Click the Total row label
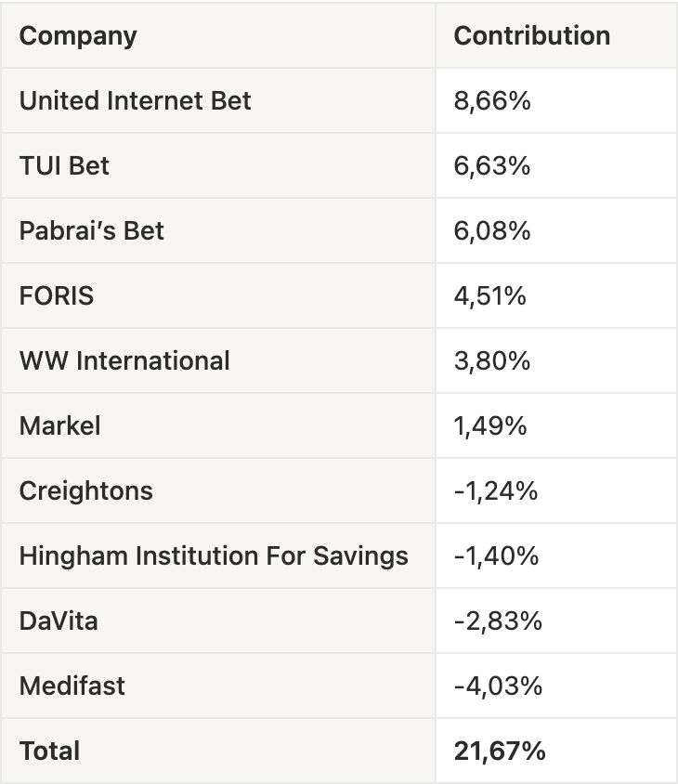 point(49,751)
